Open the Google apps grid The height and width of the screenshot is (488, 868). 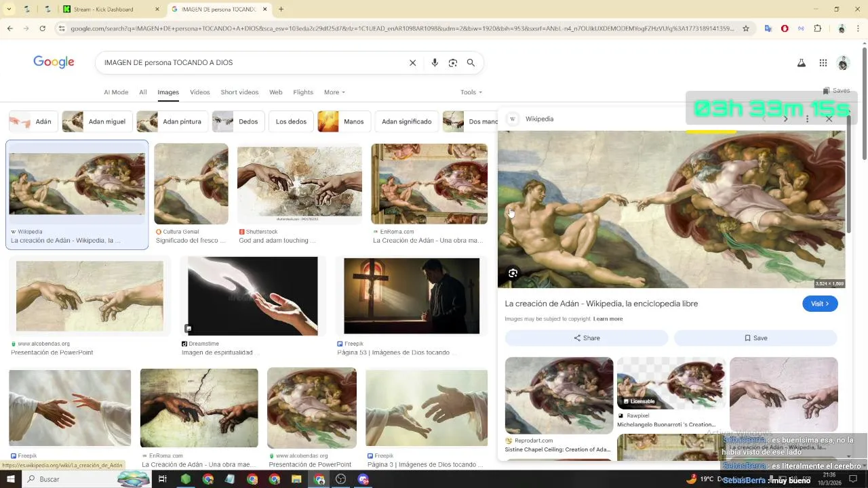click(x=823, y=63)
